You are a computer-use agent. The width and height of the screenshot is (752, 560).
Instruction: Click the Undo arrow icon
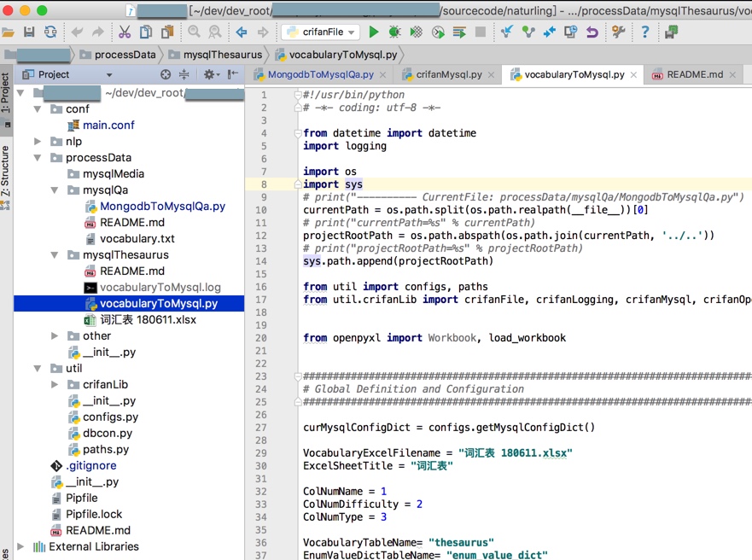pyautogui.click(x=77, y=32)
